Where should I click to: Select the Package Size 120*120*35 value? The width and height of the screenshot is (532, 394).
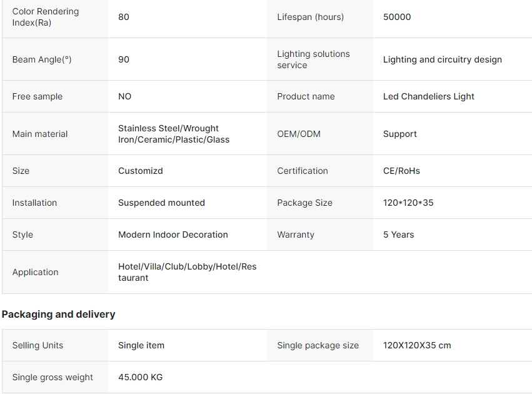pos(408,203)
